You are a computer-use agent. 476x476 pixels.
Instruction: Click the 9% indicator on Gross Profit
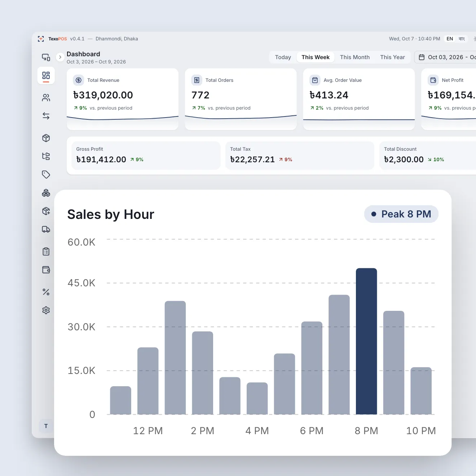pyautogui.click(x=137, y=159)
